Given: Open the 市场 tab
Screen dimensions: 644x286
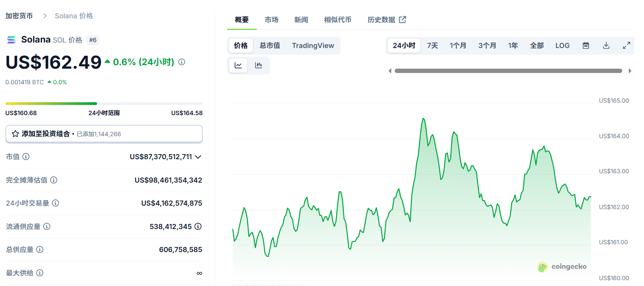Looking at the screenshot, I should coord(271,20).
